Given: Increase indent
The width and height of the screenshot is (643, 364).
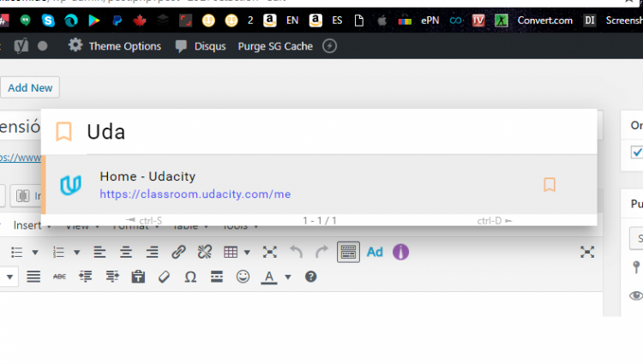Looking at the screenshot, I should 112,277.
